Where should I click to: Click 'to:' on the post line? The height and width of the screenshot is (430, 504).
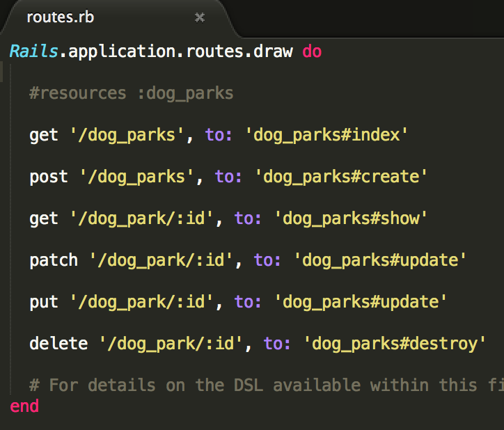[228, 177]
